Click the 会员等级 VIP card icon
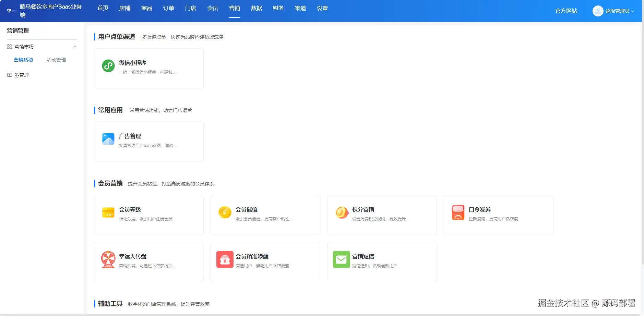The image size is (644, 316). [108, 212]
